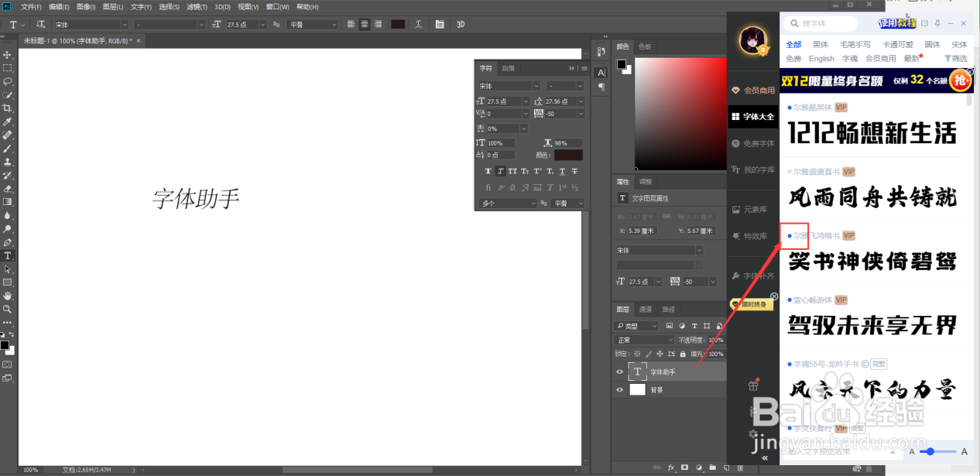This screenshot has height=476, width=980.
Task: Align text left in options bar
Action: tap(351, 25)
